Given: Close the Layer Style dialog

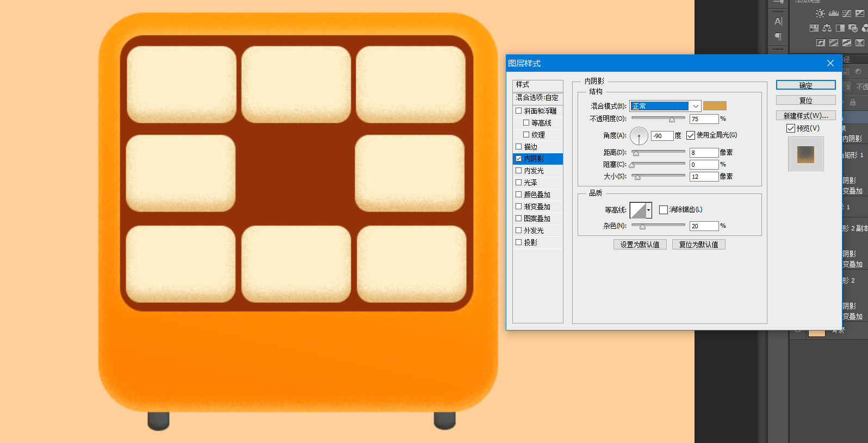Looking at the screenshot, I should click(x=830, y=63).
